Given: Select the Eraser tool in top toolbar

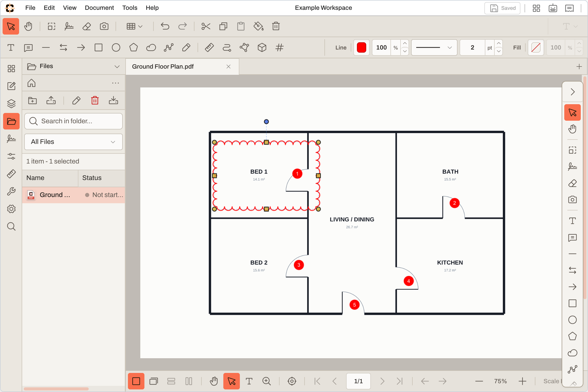Looking at the screenshot, I should pos(87,26).
